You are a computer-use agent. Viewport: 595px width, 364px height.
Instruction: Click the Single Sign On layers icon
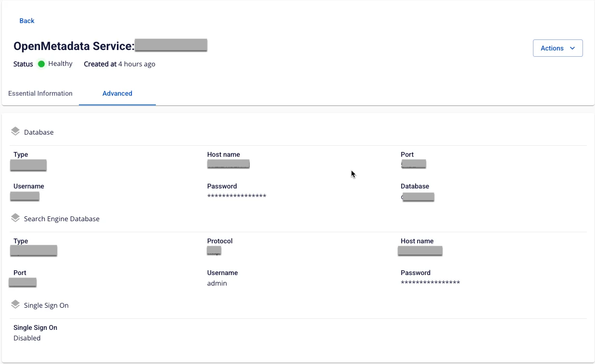[15, 304]
